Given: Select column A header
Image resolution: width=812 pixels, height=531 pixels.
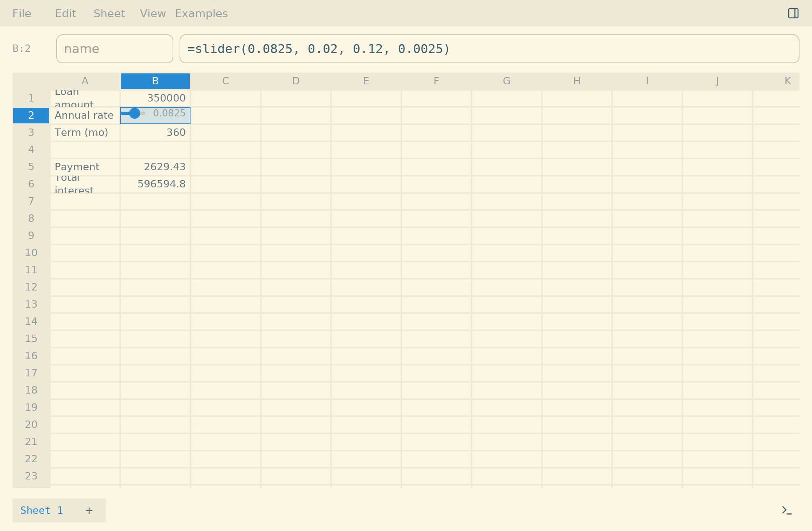Looking at the screenshot, I should (x=85, y=81).
